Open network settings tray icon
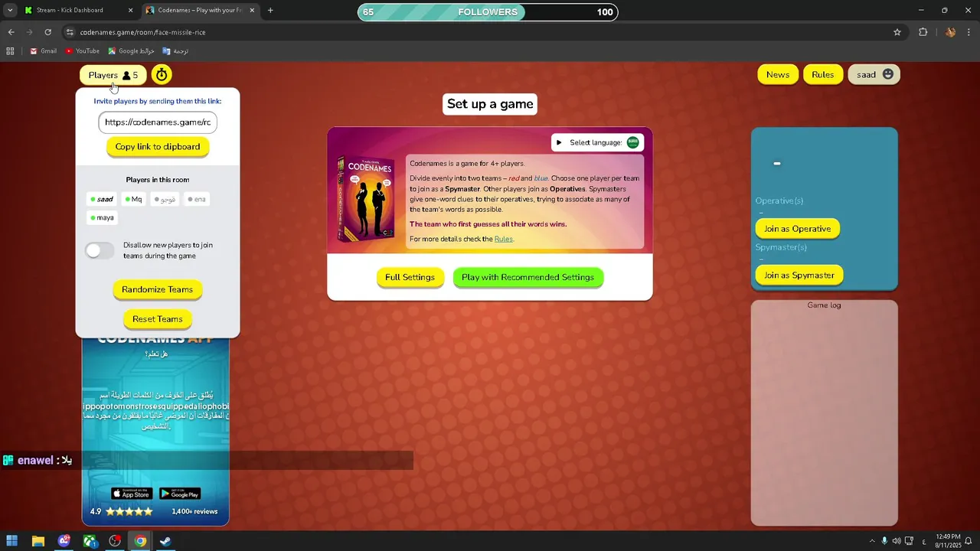Image resolution: width=980 pixels, height=551 pixels. tap(909, 541)
